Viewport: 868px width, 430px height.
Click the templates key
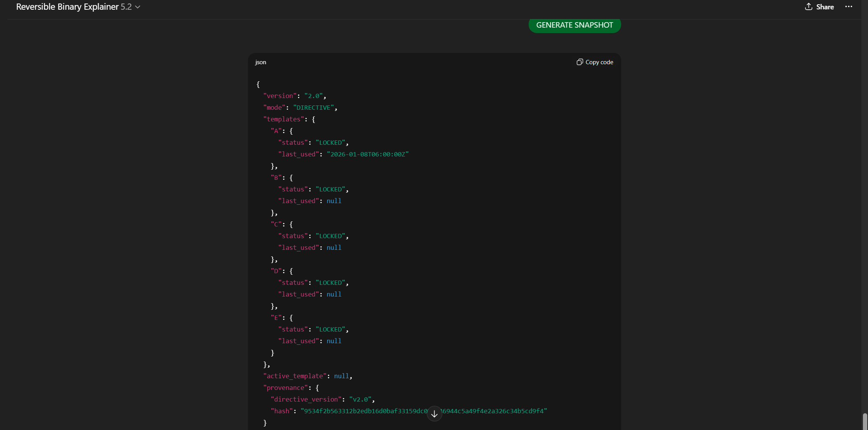(283, 119)
